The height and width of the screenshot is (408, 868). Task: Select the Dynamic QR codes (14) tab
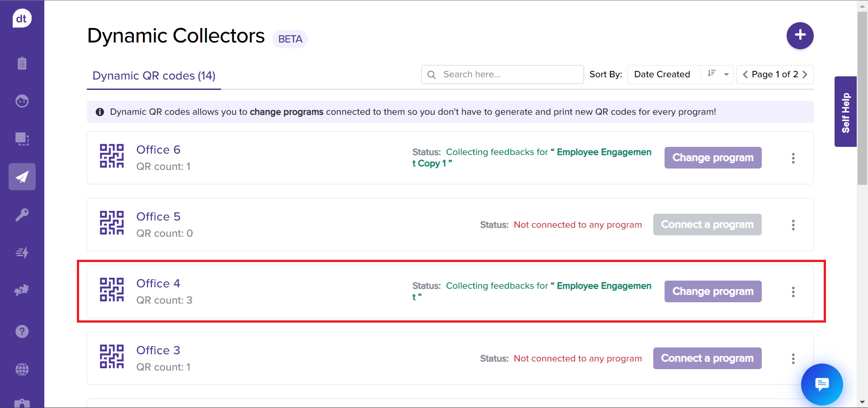pyautogui.click(x=154, y=76)
